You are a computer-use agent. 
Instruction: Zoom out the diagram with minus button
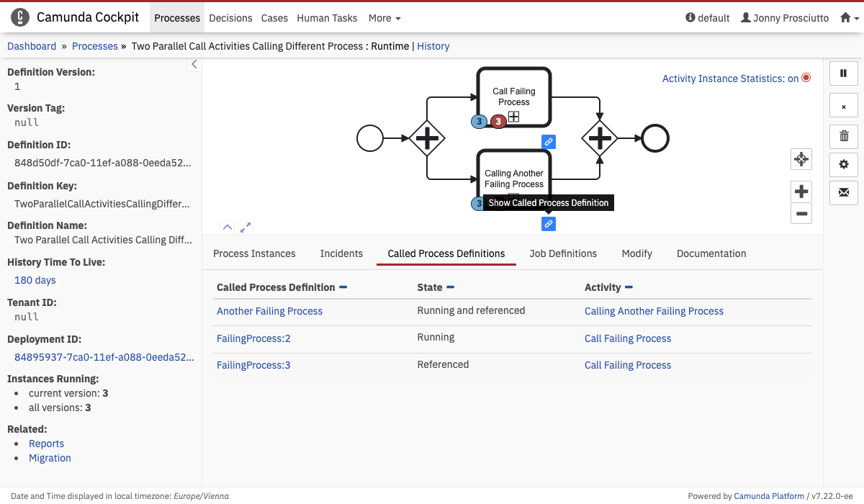[x=801, y=213]
